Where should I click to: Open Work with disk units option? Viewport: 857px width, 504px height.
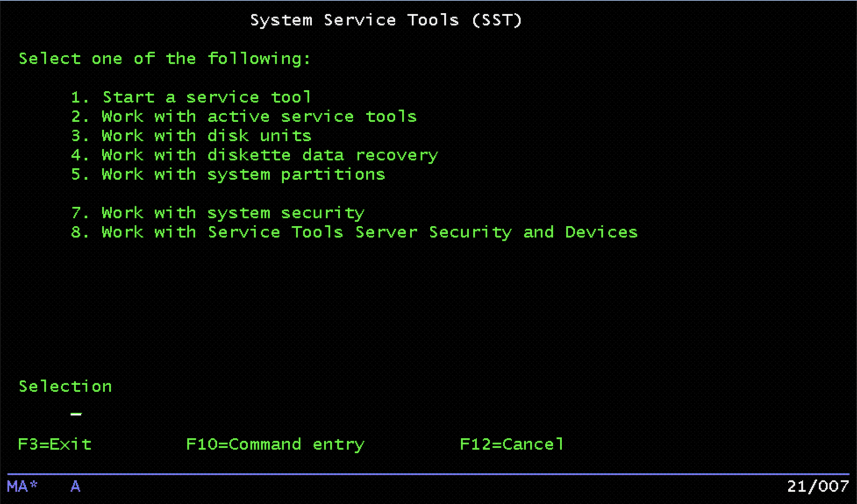click(x=206, y=136)
